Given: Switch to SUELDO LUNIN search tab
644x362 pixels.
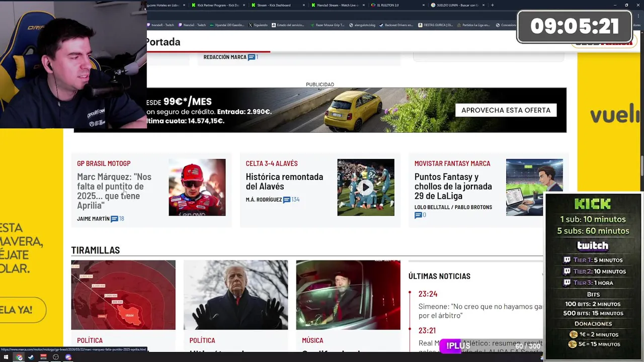Looking at the screenshot, I should [x=458, y=5].
